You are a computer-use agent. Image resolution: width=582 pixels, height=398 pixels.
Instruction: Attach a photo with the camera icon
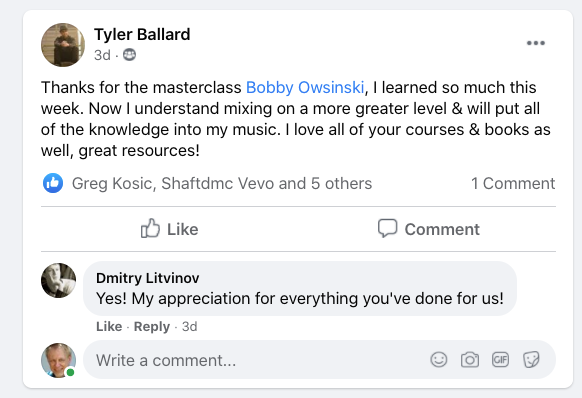click(470, 360)
